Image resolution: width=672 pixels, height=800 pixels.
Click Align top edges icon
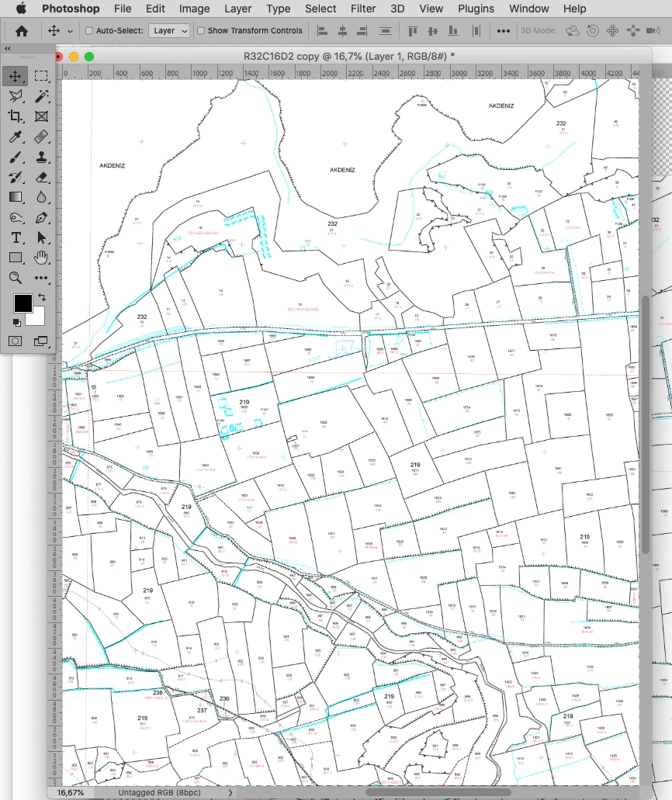pyautogui.click(x=412, y=31)
